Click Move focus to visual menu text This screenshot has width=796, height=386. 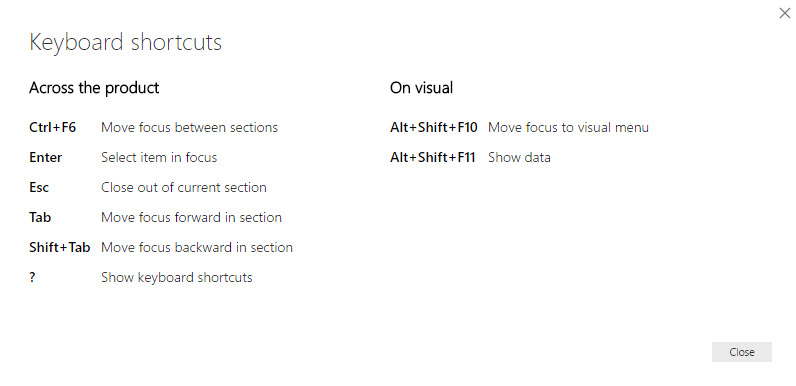coord(568,127)
